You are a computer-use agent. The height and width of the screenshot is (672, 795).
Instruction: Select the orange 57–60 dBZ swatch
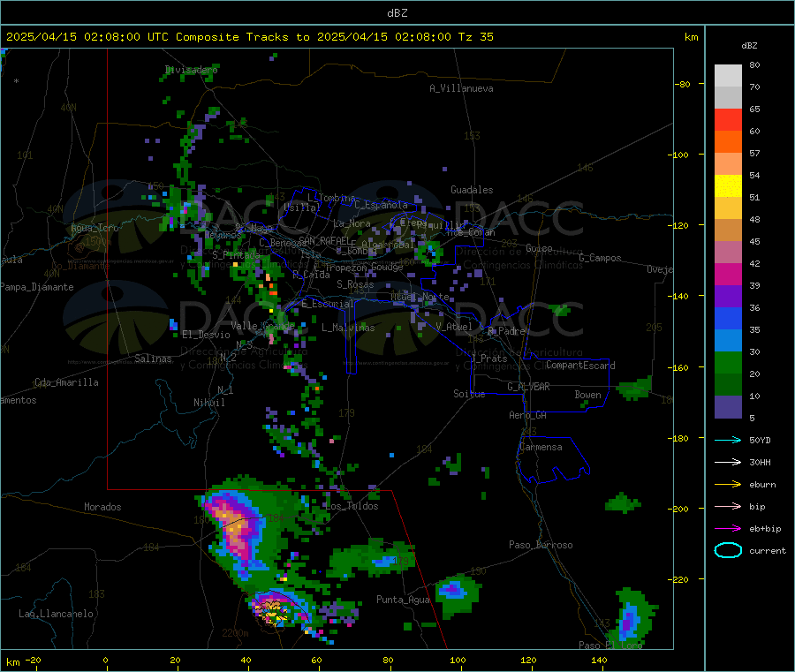coord(728,142)
